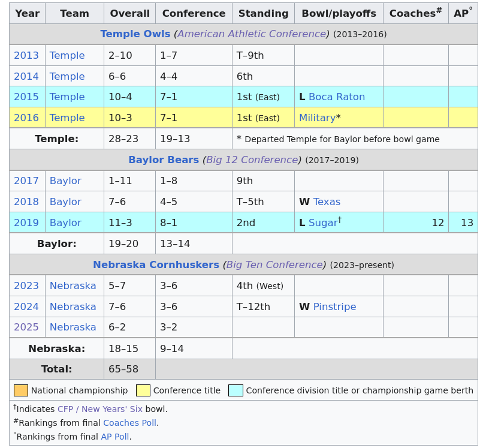Click the AP Poll footnote link
This screenshot has width=480, height=448.
coord(114,437)
